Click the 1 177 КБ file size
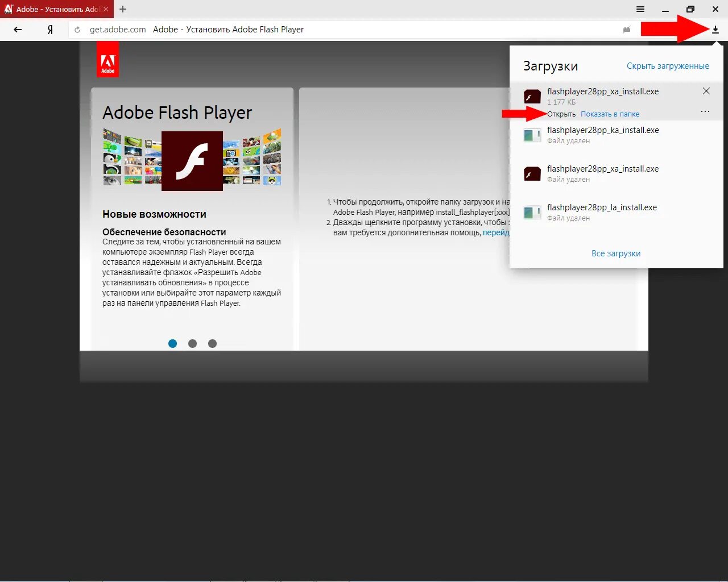 click(x=561, y=102)
